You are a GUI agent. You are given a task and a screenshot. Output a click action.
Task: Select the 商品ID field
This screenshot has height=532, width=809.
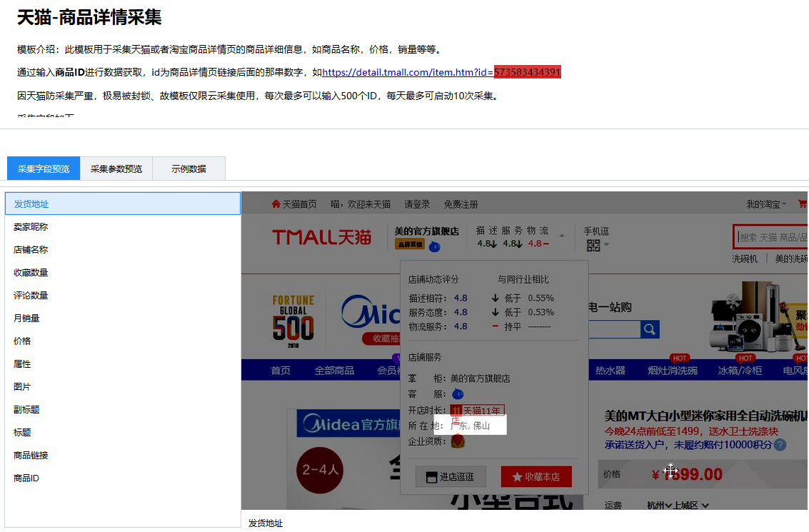[123, 478]
